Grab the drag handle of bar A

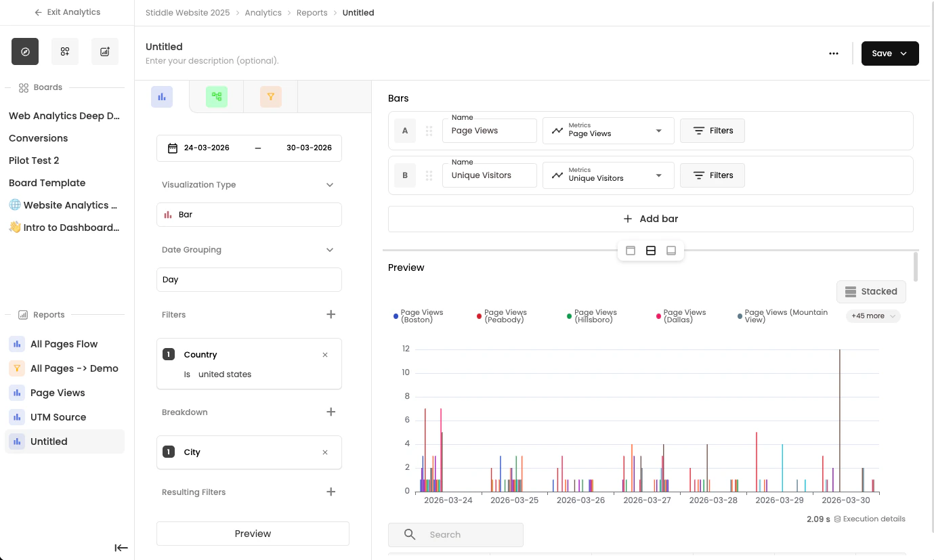click(x=429, y=131)
